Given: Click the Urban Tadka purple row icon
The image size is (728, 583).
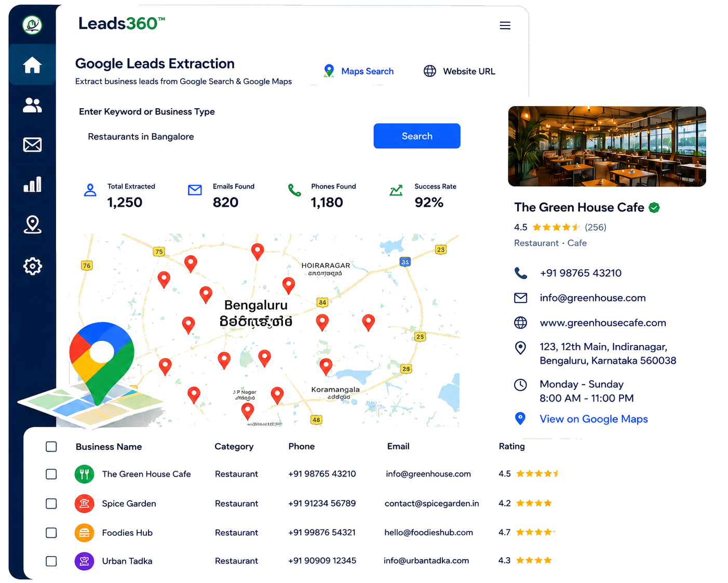Looking at the screenshot, I should (84, 561).
